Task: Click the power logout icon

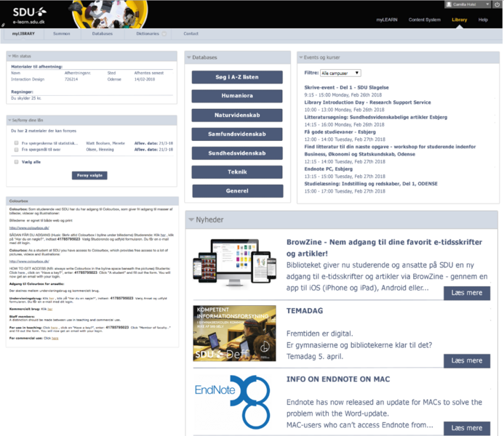Action: (x=497, y=4)
